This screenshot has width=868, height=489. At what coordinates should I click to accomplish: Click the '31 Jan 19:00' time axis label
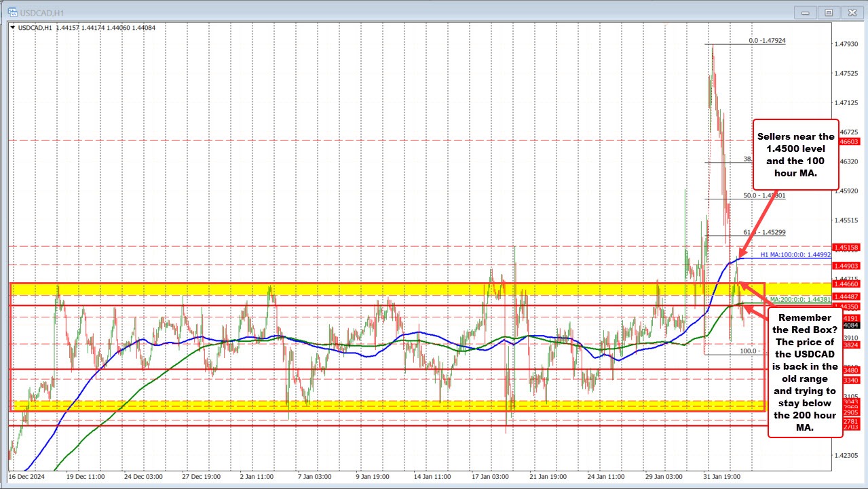(x=721, y=477)
